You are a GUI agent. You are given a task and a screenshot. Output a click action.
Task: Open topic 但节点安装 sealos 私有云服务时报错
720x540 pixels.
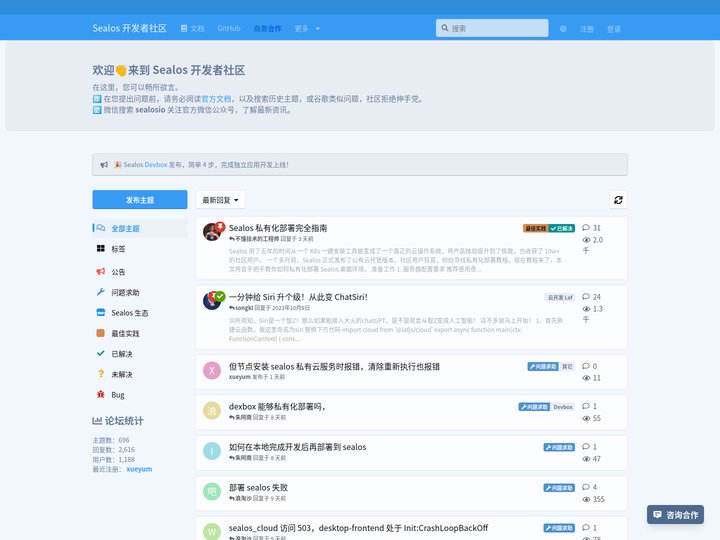point(334,366)
